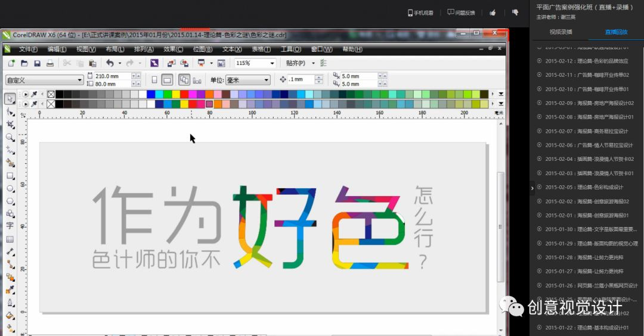Expand the Undo history dropdown arrow
Screen dimensions: 644x336
tap(120, 63)
